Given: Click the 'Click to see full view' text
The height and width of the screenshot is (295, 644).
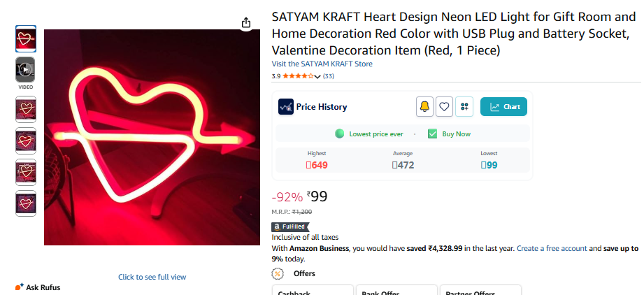Looking at the screenshot, I should (x=152, y=277).
